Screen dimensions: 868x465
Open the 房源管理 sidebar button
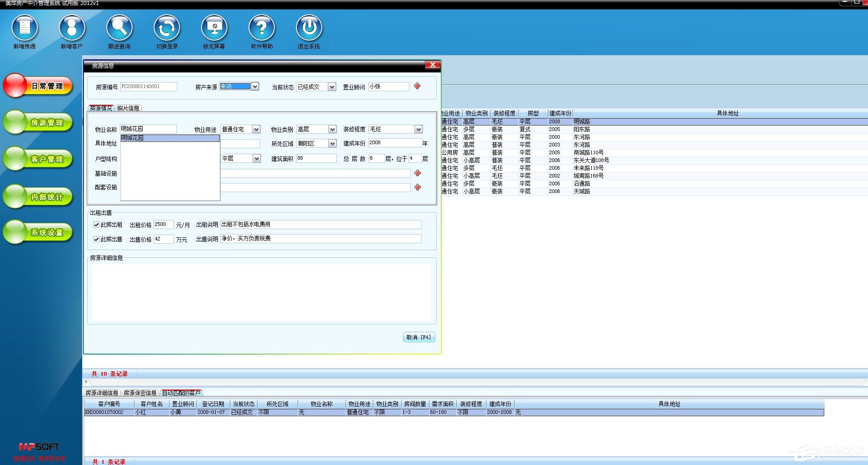39,122
